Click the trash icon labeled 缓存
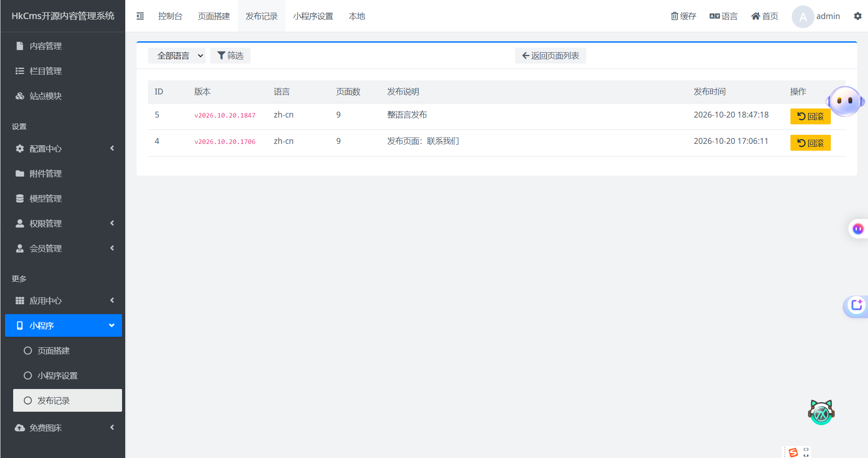The width and height of the screenshot is (868, 458). pyautogui.click(x=683, y=16)
